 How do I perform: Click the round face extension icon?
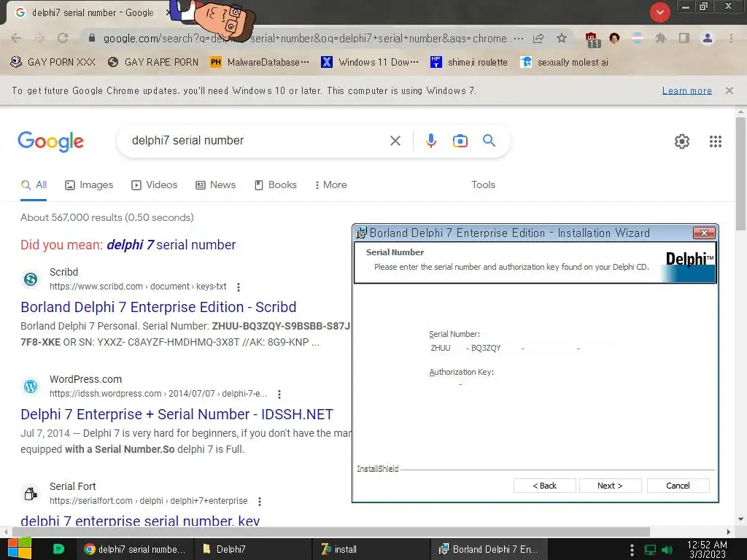click(x=614, y=38)
